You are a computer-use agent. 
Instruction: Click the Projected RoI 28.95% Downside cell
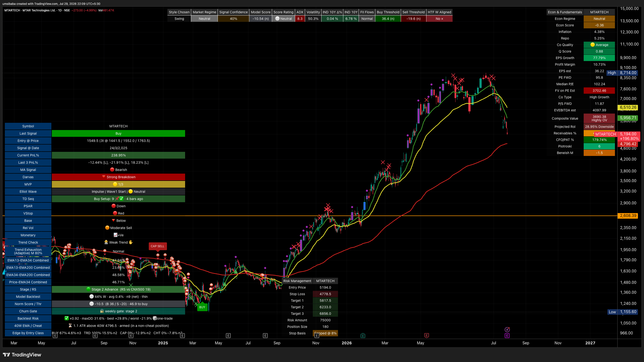pos(599,127)
